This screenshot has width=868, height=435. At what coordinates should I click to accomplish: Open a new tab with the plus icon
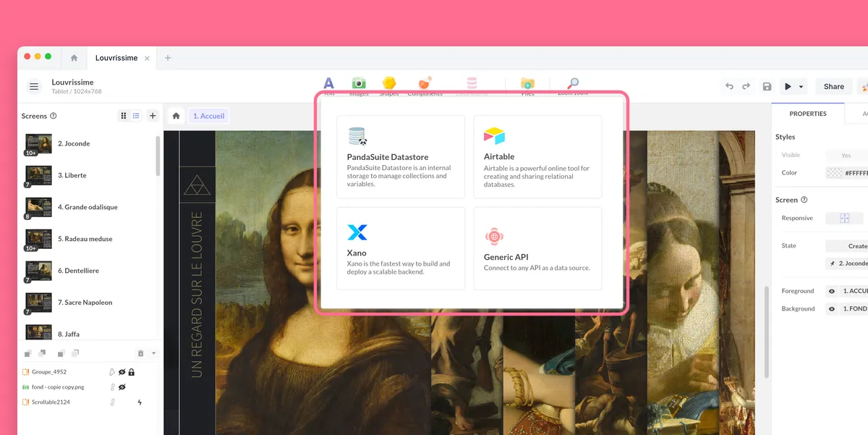point(168,58)
